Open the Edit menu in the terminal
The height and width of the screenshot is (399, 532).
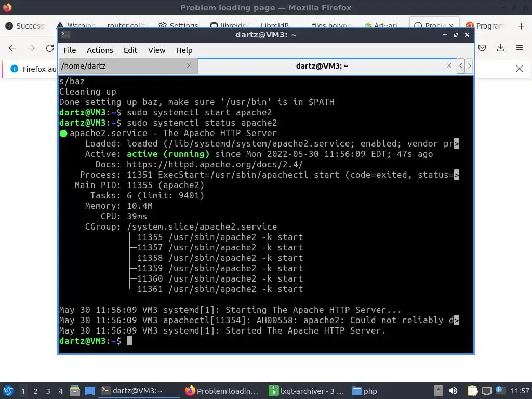[130, 50]
